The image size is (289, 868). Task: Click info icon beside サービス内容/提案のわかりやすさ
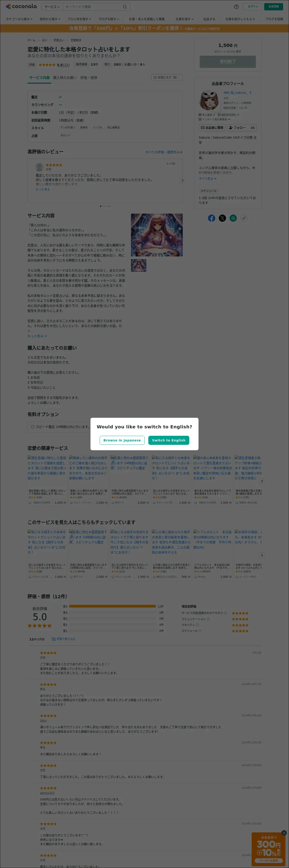click(225, 613)
